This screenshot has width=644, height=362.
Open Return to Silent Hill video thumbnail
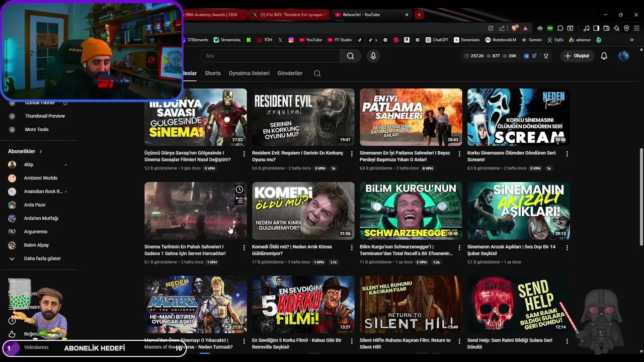(x=411, y=305)
